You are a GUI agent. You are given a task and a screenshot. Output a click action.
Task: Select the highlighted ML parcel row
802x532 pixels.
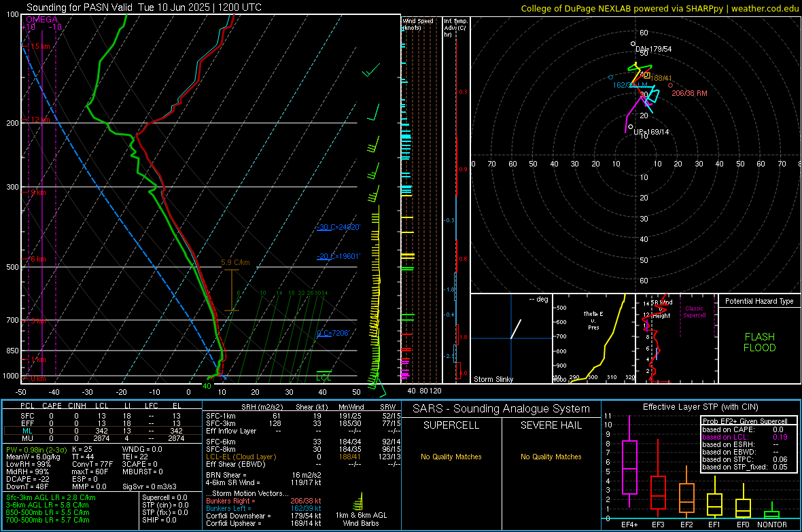point(102,431)
